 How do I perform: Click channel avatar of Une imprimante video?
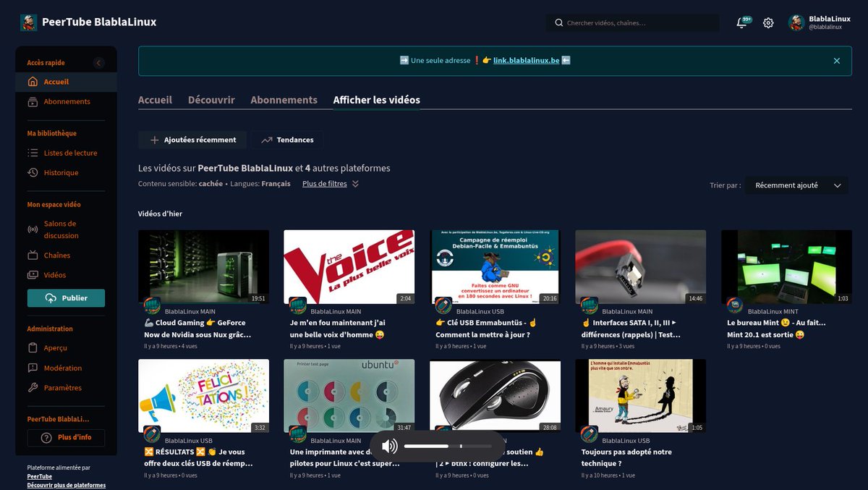tap(298, 434)
